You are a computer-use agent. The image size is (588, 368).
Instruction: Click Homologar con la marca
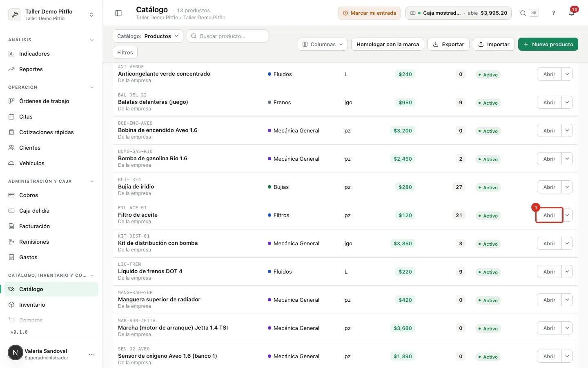(x=388, y=44)
